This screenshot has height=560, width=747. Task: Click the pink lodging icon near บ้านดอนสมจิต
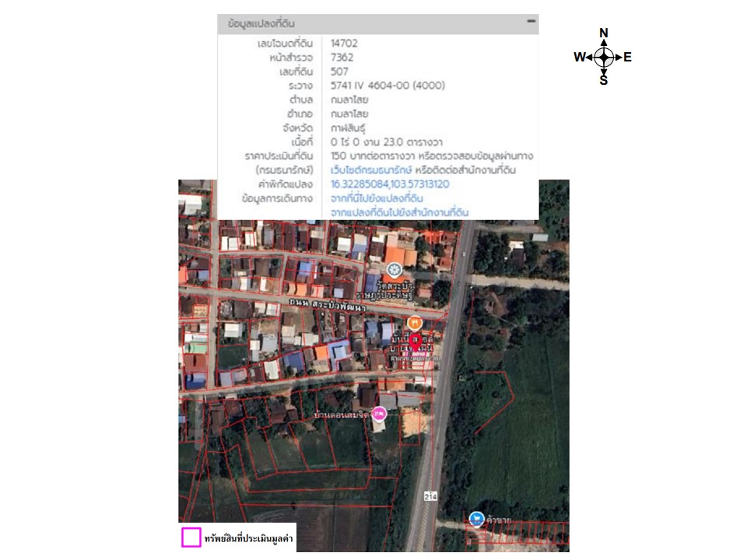click(x=380, y=414)
